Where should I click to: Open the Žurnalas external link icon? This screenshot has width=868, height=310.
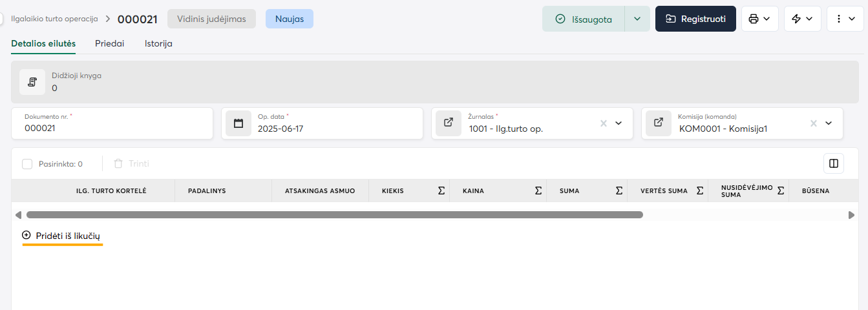(449, 123)
